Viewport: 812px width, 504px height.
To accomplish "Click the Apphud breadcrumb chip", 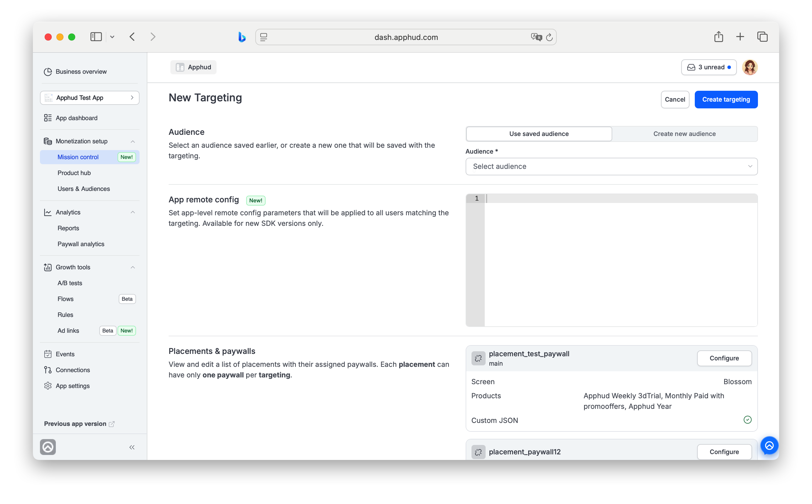I will point(193,67).
